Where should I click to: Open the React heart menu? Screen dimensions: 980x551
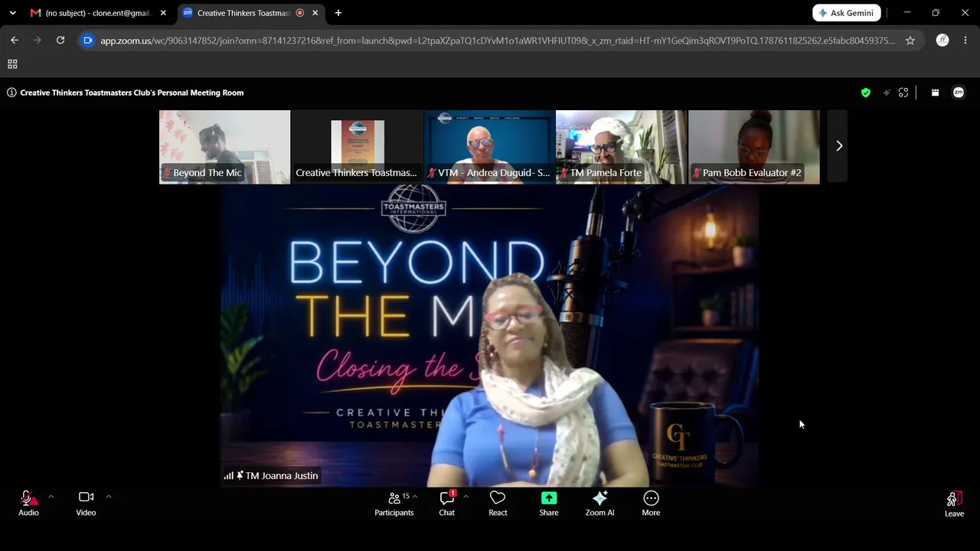pos(498,504)
